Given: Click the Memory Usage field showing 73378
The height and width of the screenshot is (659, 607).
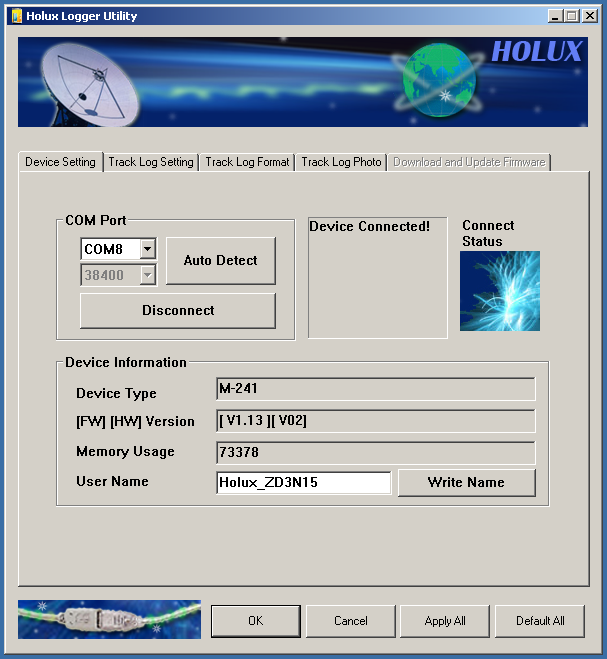Looking at the screenshot, I should tap(376, 453).
